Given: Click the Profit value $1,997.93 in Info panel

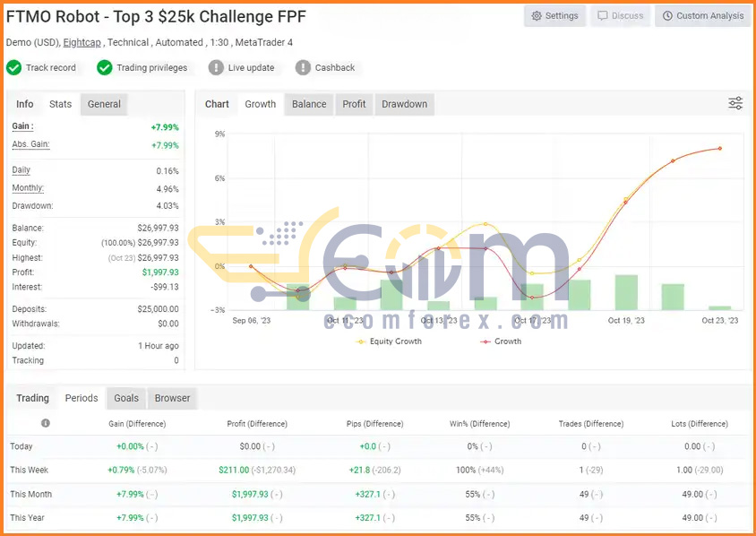Looking at the screenshot, I should point(160,272).
